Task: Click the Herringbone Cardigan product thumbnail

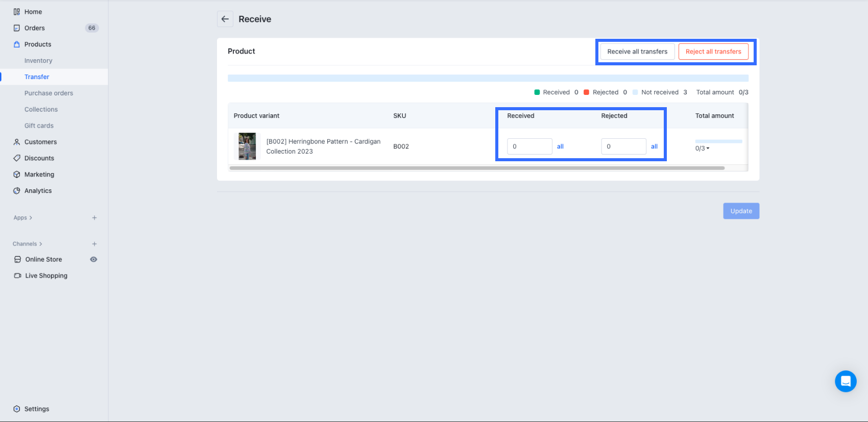Action: point(247,146)
